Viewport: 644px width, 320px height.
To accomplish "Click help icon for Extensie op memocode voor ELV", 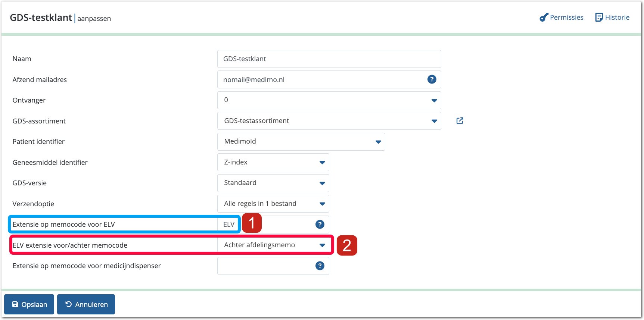I will point(320,225).
